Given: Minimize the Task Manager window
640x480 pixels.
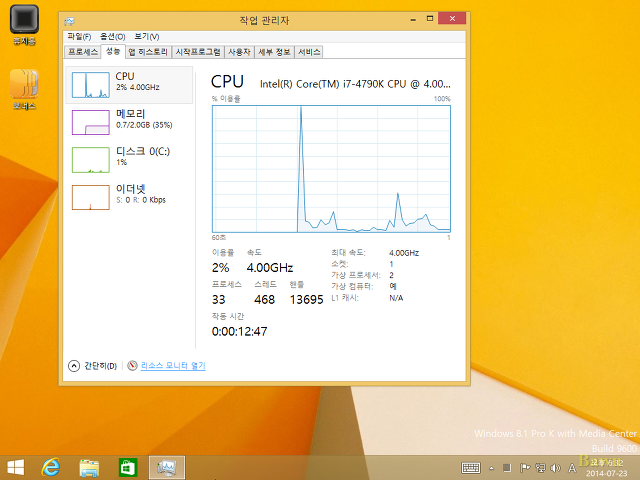Looking at the screenshot, I should (413, 19).
